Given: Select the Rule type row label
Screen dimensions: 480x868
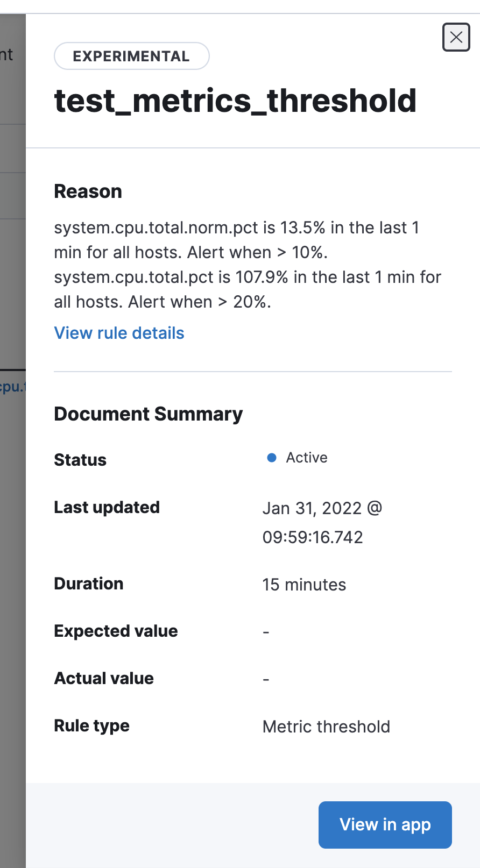Looking at the screenshot, I should pyautogui.click(x=91, y=725).
